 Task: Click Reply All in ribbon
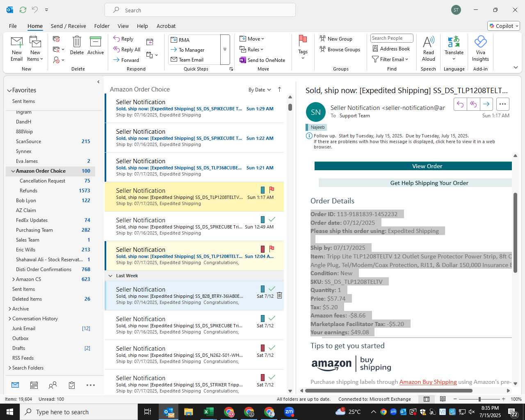(127, 49)
